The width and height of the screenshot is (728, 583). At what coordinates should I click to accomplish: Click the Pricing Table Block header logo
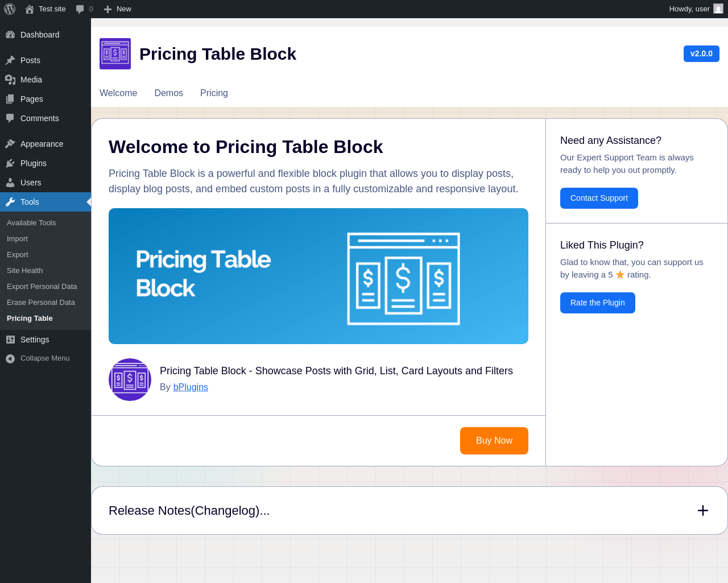(115, 54)
